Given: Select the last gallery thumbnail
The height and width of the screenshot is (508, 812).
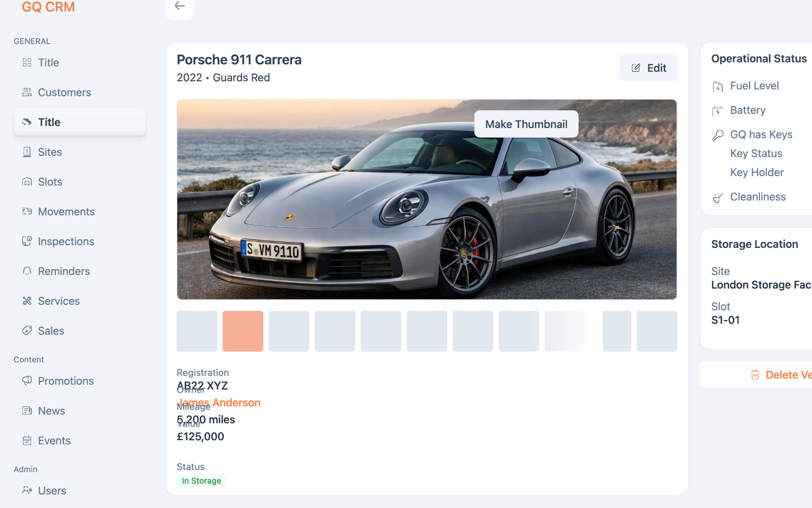Looking at the screenshot, I should [x=657, y=331].
